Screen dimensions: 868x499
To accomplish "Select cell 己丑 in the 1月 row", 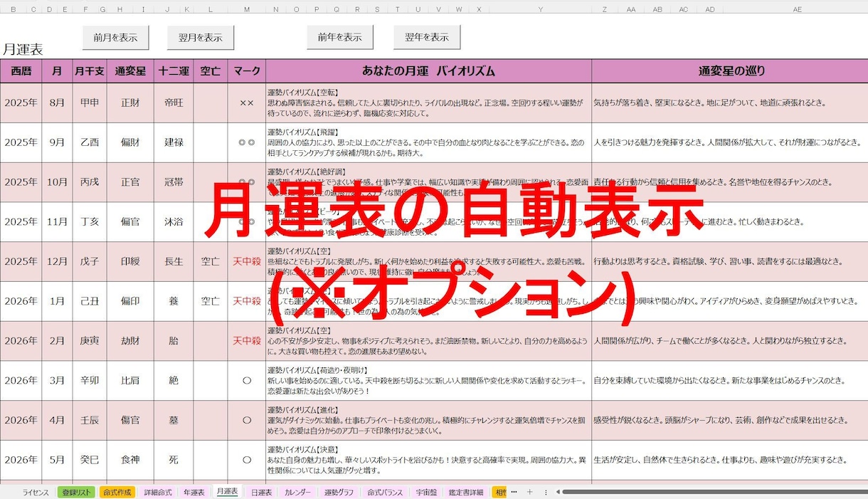I will point(90,301).
